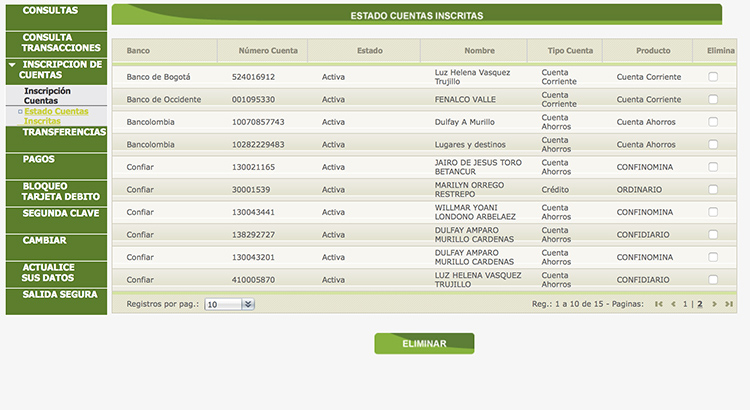
Task: Click account number 001095330
Action: tap(253, 100)
